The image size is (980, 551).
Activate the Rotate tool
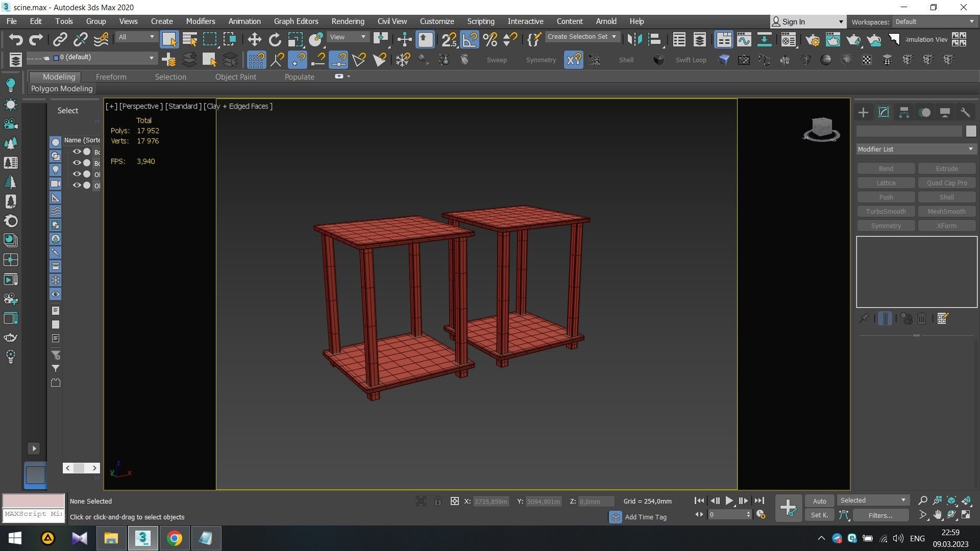pyautogui.click(x=275, y=40)
